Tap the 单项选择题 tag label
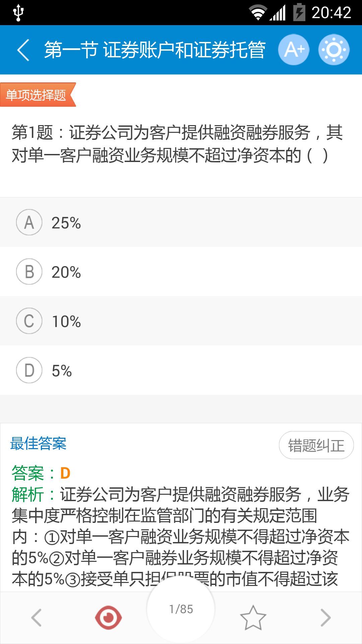Image resolution: width=362 pixels, height=644 pixels. pos(36,95)
